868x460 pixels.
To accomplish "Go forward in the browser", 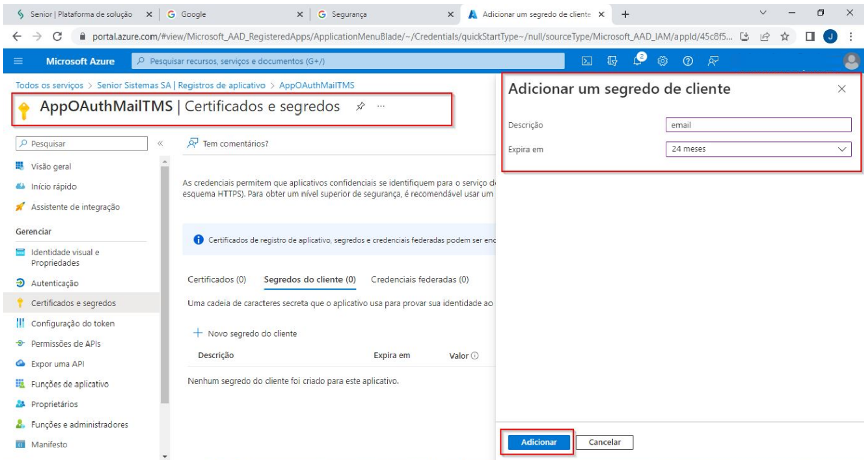I will click(x=37, y=36).
